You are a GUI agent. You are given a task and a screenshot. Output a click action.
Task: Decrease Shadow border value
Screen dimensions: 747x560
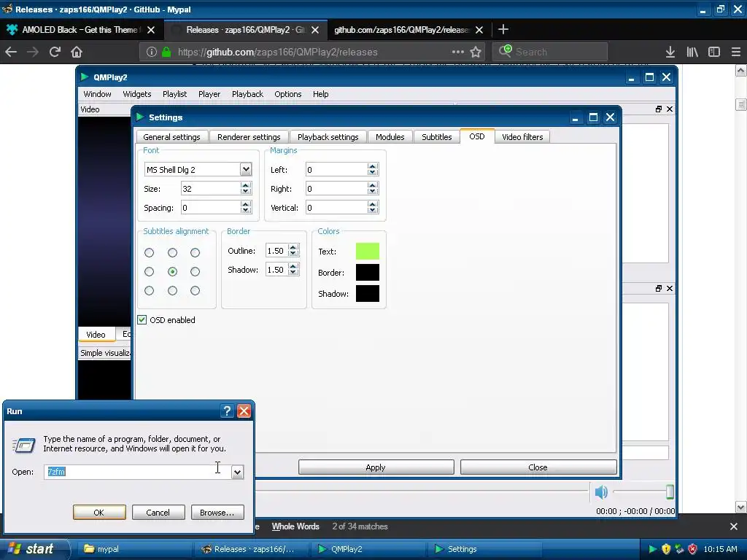293,273
